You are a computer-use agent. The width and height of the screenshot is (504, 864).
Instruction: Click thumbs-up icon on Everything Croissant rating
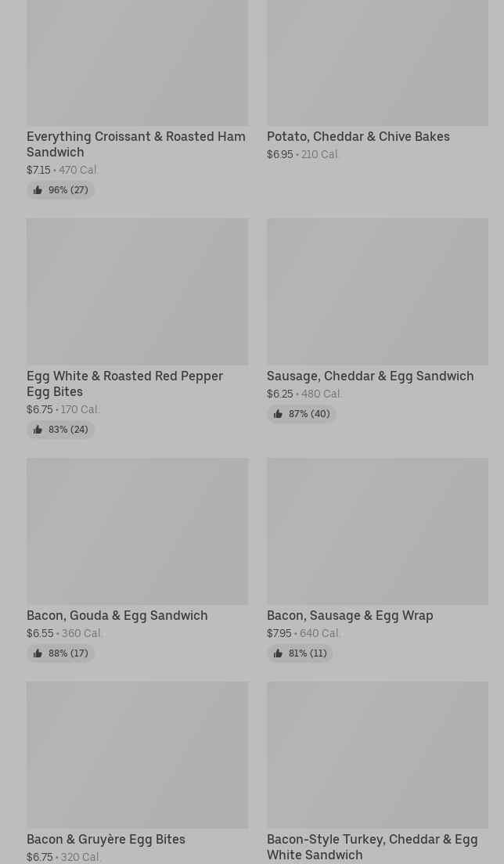click(38, 190)
